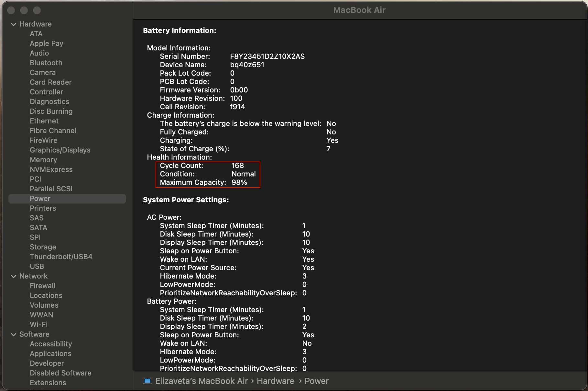This screenshot has height=391, width=588.
Task: Select Firewall under Network
Action: pos(43,286)
